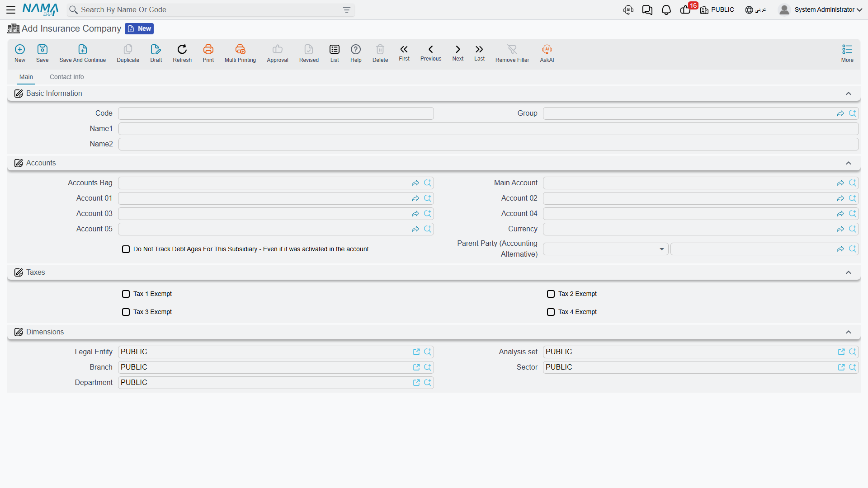Open the hamburger main menu
Screen dimensions: 868x488
coord(11,9)
